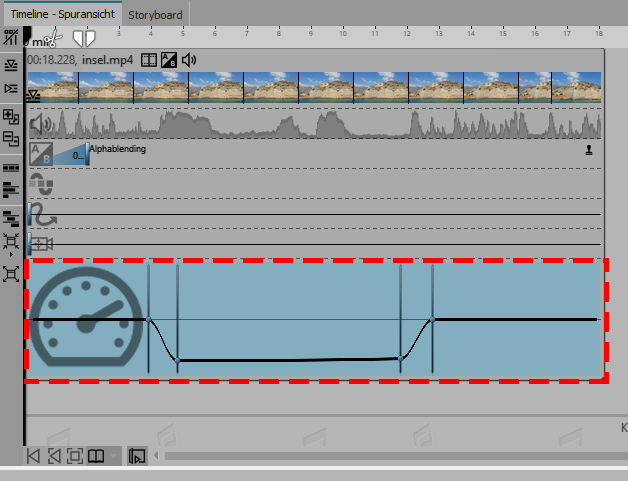Click the scrollbar left arrow
Viewport: 628px width, 481px height.
point(156,455)
